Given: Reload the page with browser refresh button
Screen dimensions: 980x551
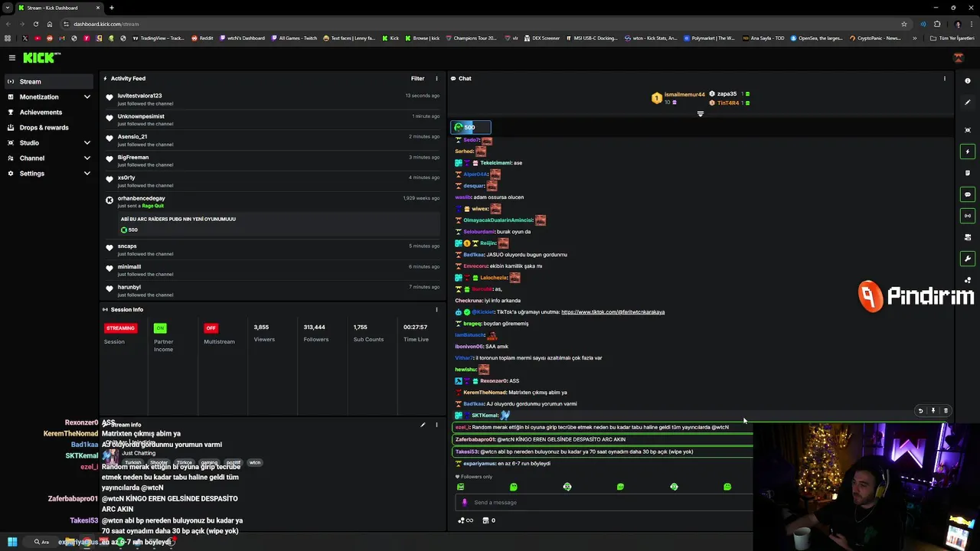Looking at the screenshot, I should pyautogui.click(x=35, y=24).
